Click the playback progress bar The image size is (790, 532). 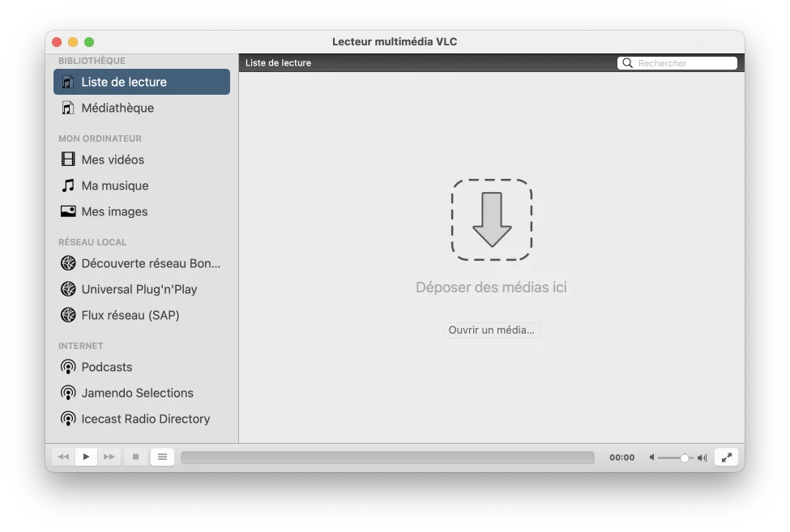point(387,458)
